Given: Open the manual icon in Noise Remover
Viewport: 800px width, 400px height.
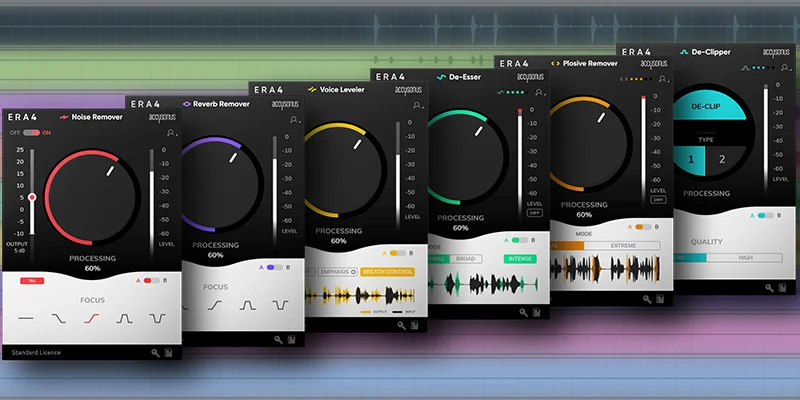Looking at the screenshot, I should coord(168,353).
